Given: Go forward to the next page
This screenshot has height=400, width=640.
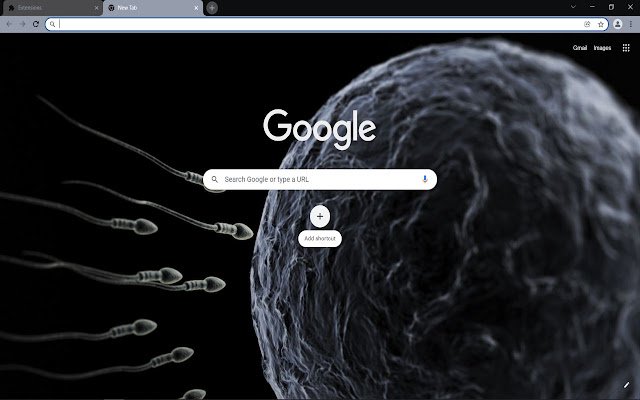Looking at the screenshot, I should [22, 24].
